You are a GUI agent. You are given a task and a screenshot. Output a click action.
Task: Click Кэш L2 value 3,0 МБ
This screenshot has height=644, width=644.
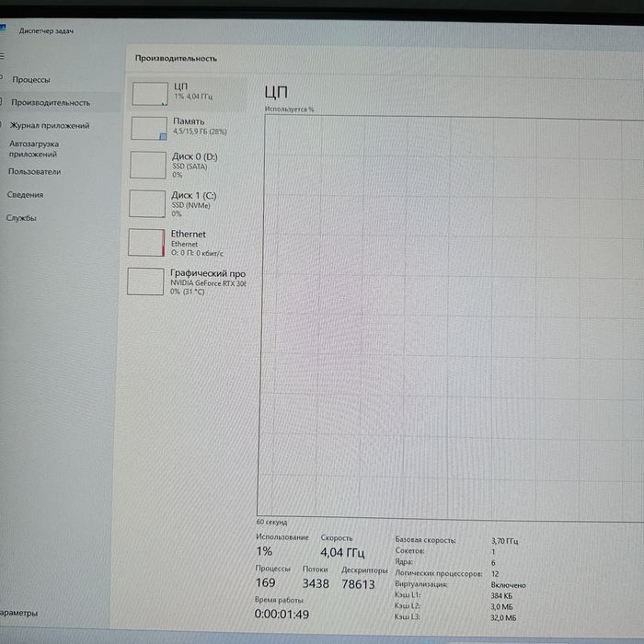[501, 606]
